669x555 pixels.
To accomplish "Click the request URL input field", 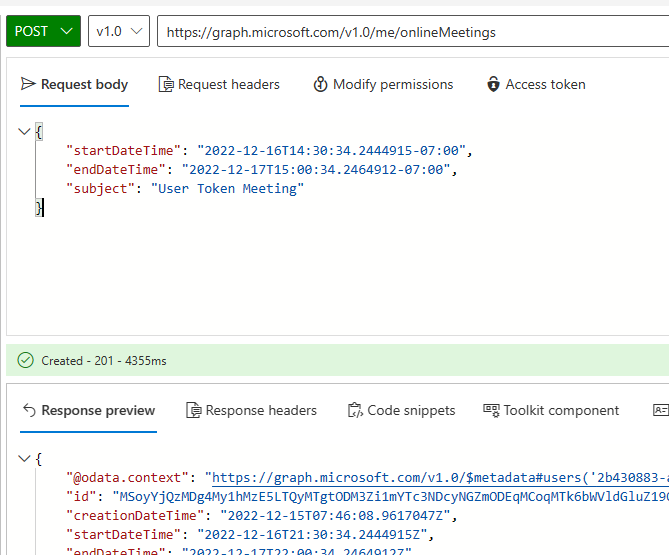I will pos(413,32).
